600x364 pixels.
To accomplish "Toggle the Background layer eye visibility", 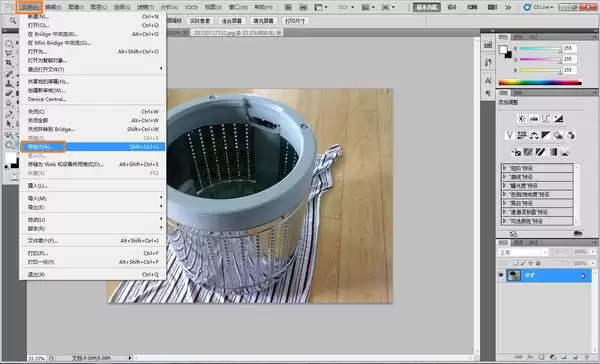I will pos(501,275).
